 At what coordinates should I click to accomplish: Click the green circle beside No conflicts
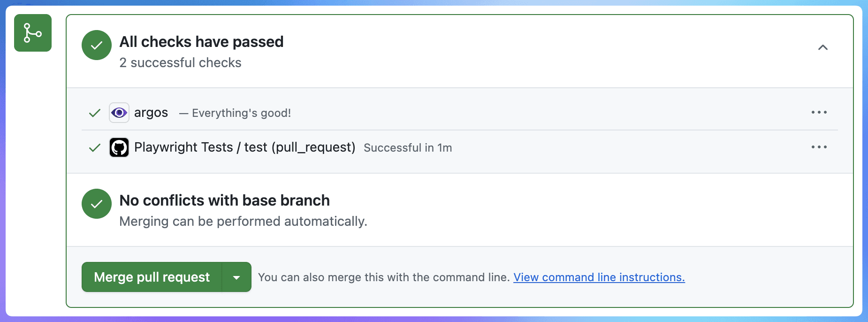[x=97, y=204]
